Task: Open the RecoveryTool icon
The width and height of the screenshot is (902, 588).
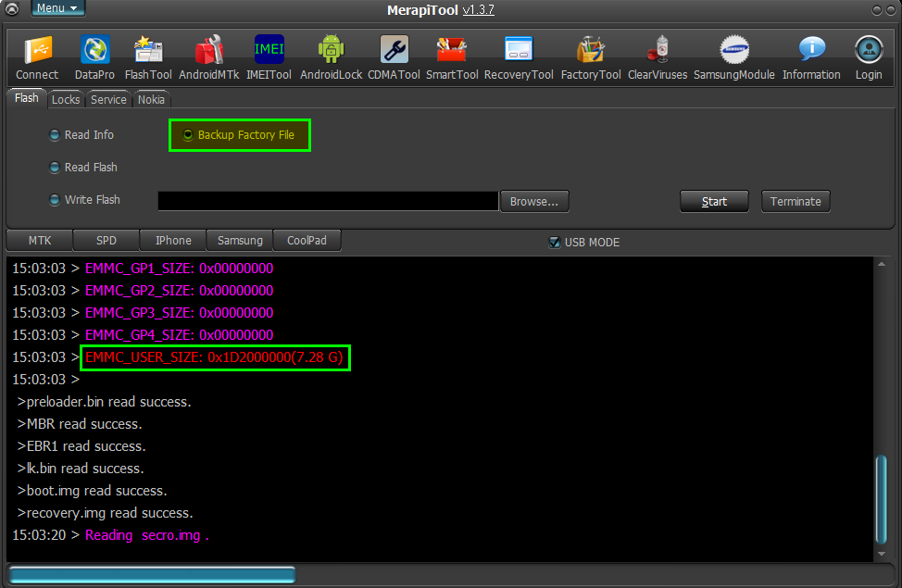Action: (x=519, y=57)
